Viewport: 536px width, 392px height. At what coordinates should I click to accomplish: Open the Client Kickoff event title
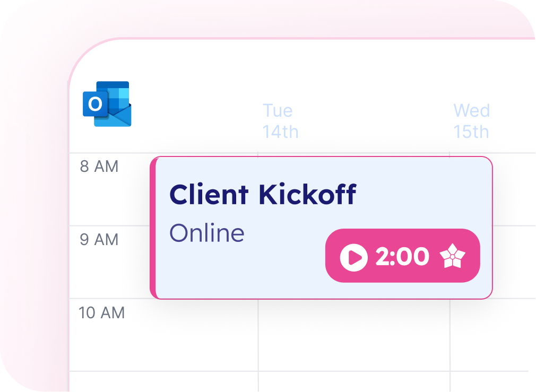click(263, 195)
